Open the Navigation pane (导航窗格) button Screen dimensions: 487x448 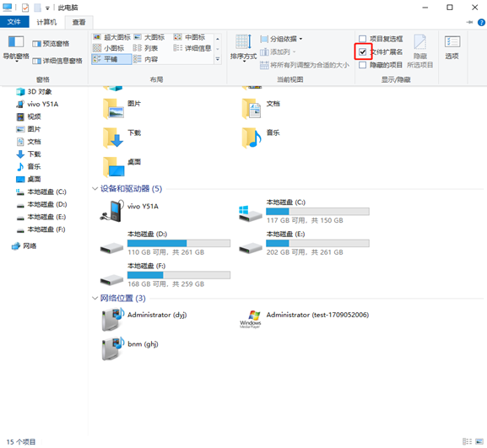[16, 48]
